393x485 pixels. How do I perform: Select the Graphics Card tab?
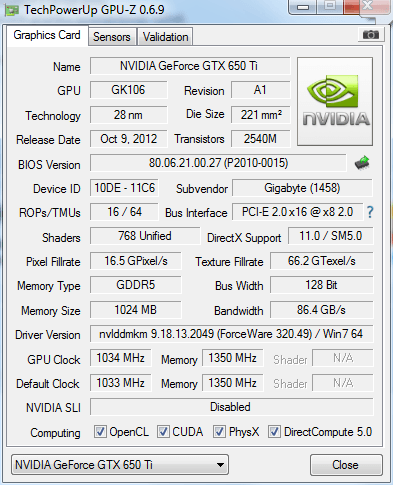[47, 35]
